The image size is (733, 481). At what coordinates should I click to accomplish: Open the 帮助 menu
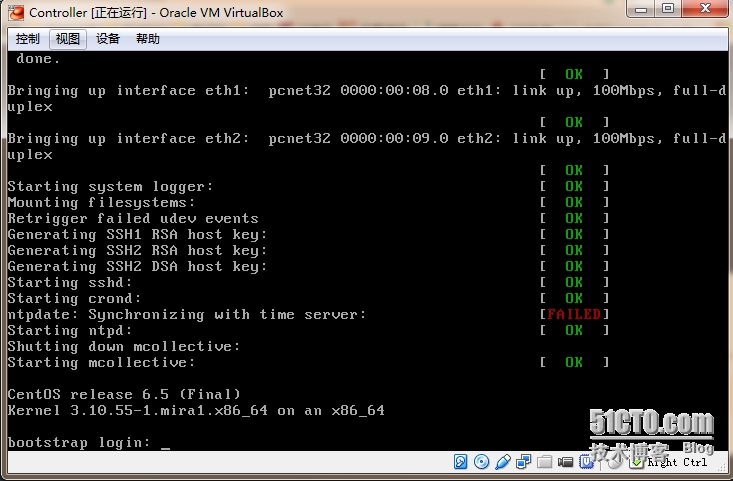click(x=148, y=39)
